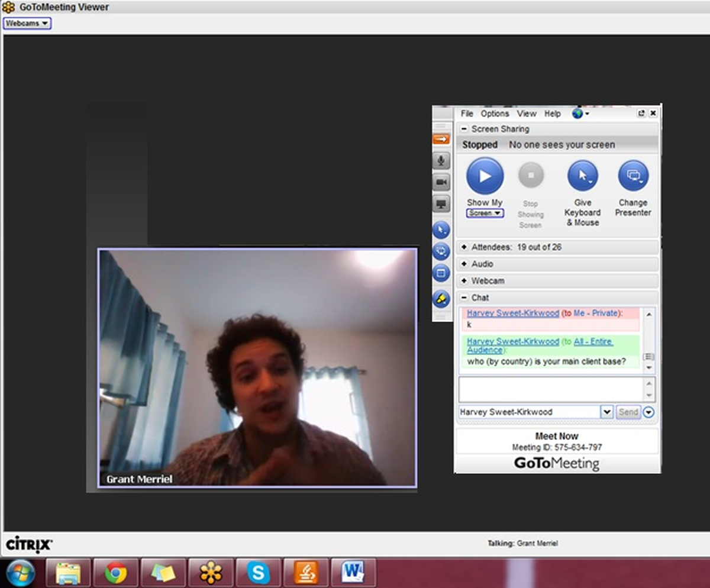Collapse the Screen Sharing pane
The image size is (710, 588).
464,129
